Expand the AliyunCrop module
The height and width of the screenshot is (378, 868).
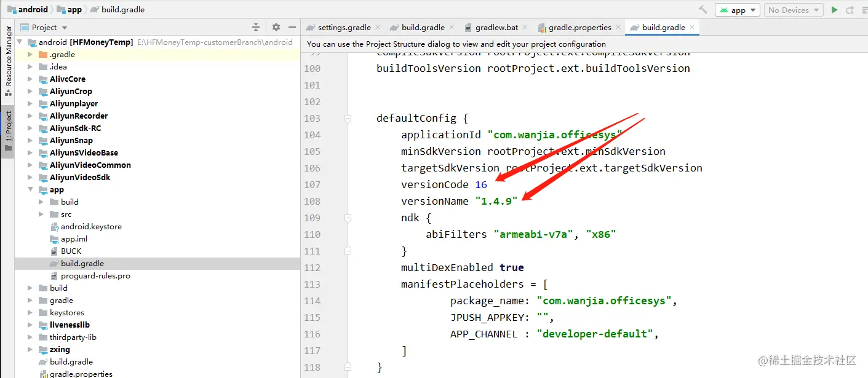(31, 91)
